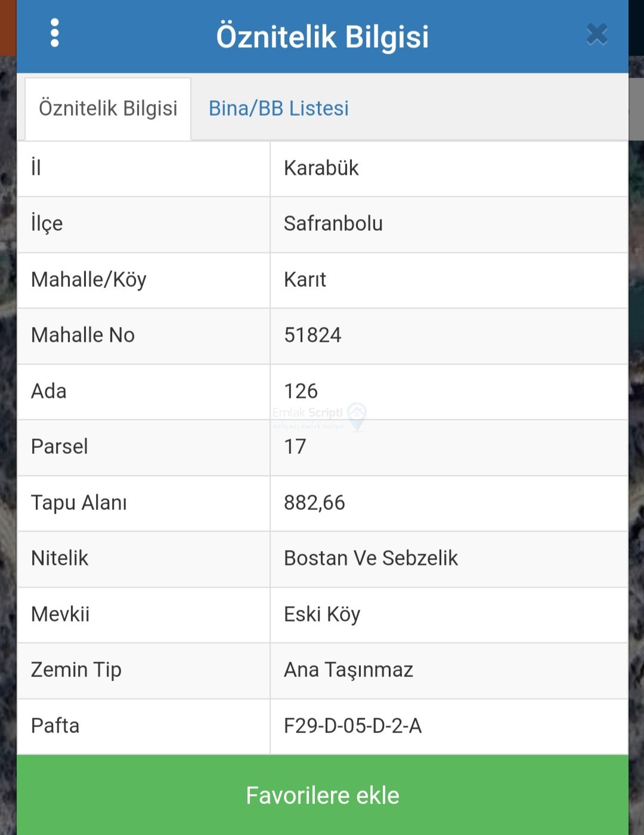Click the Karıt village value
644x835 pixels.
click(305, 280)
